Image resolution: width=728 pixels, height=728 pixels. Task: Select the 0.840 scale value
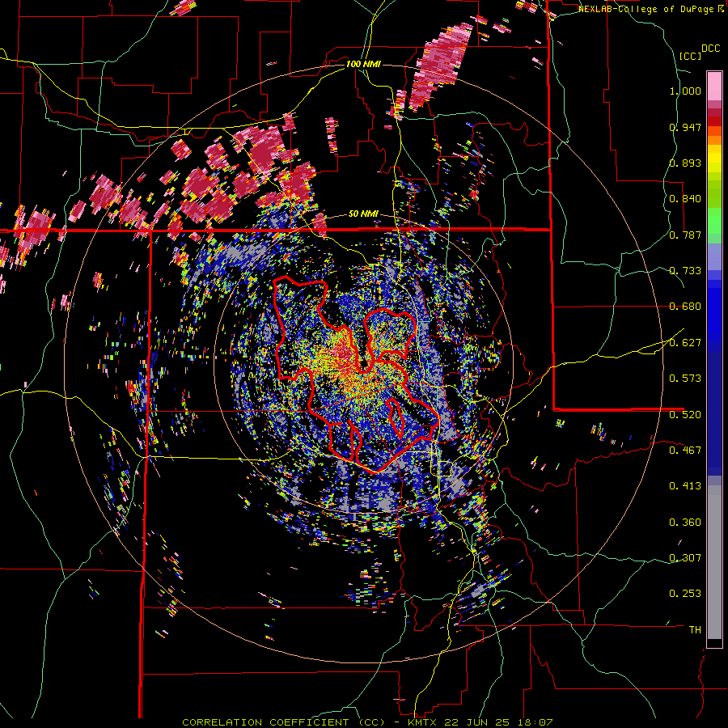click(685, 199)
